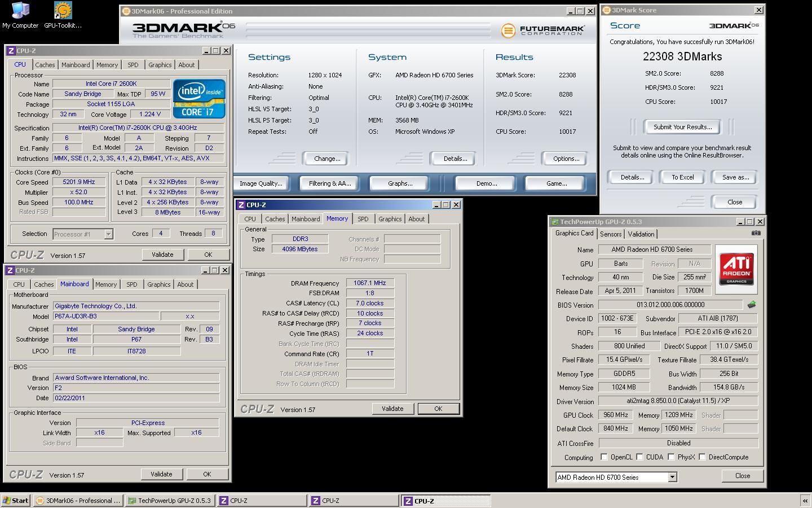The width and height of the screenshot is (812, 508).
Task: Toggle OpenCL checkbox in GPU-Z
Action: click(604, 457)
